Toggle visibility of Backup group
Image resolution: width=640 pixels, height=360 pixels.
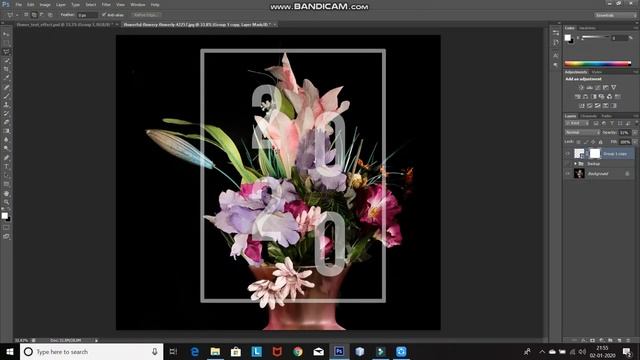pos(568,164)
